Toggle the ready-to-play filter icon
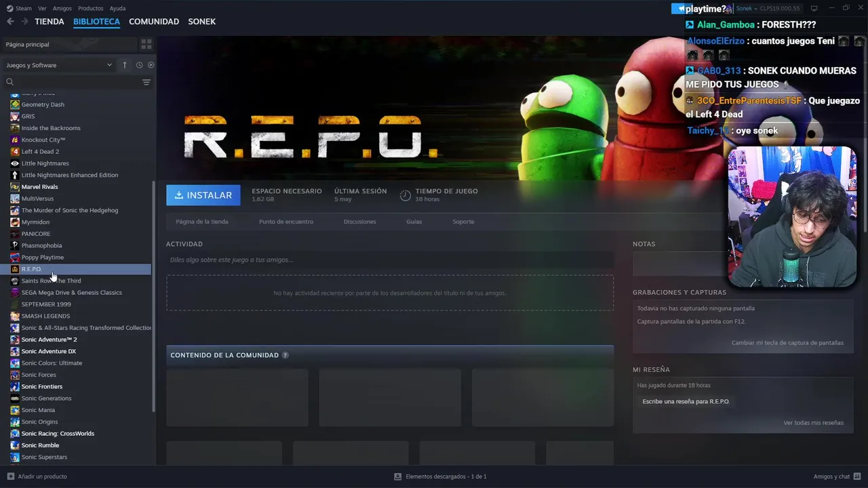Viewport: 868px width, 488px height. click(151, 65)
